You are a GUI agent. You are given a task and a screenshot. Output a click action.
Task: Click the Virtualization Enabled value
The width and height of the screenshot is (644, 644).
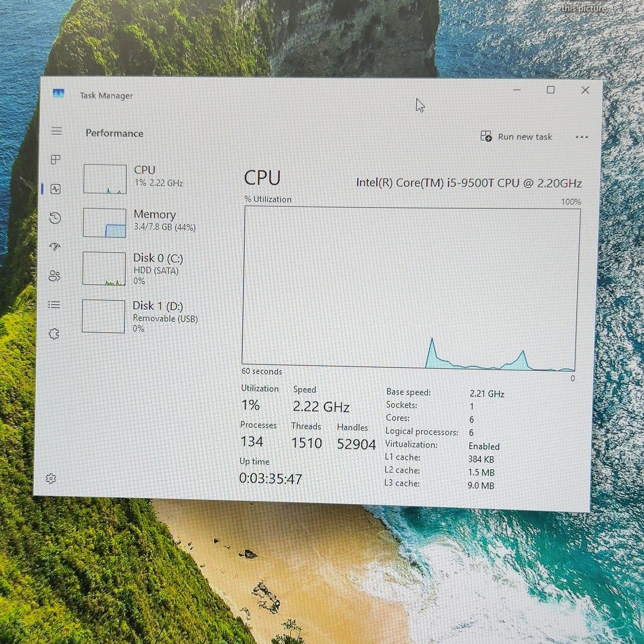(x=484, y=446)
